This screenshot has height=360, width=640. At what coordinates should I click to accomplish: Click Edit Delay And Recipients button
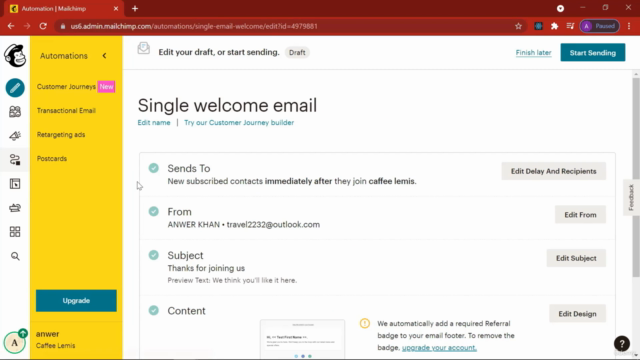(553, 171)
